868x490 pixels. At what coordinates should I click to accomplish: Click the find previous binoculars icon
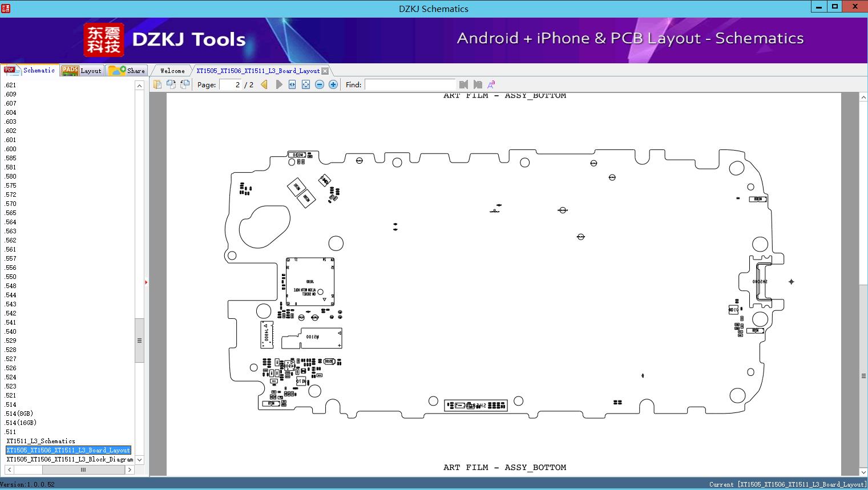pos(463,84)
